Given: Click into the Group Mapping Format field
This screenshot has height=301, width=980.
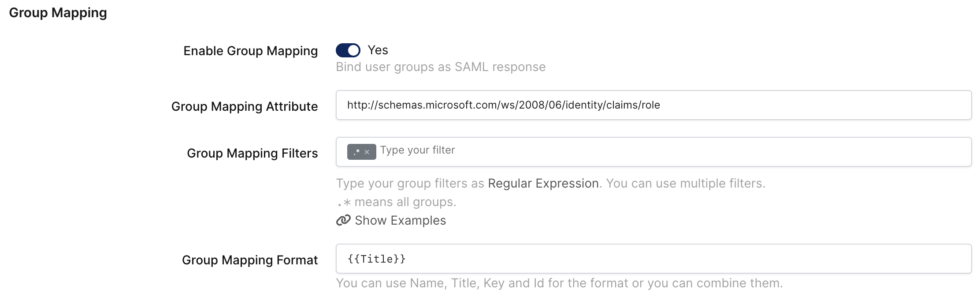Looking at the screenshot, I should tap(653, 259).
